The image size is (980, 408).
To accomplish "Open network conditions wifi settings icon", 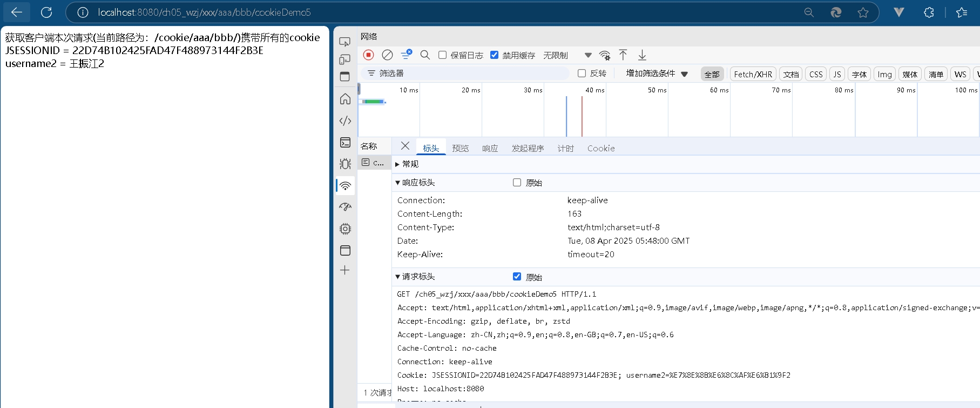I will (605, 55).
